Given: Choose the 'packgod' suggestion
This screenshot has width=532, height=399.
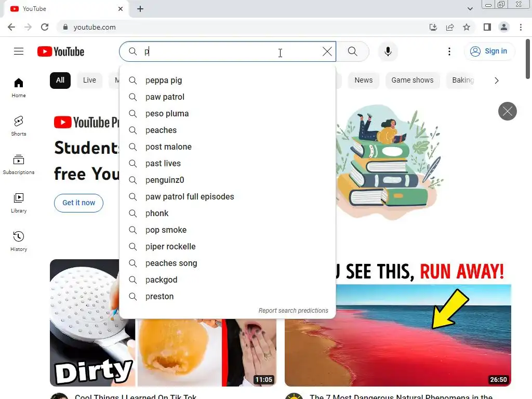Looking at the screenshot, I should (228, 280).
